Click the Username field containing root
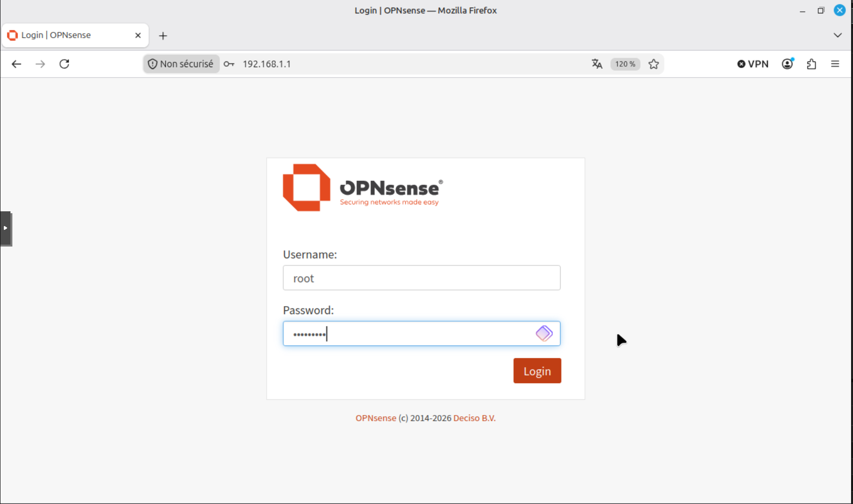Screen dimensions: 853x504 (x=421, y=278)
